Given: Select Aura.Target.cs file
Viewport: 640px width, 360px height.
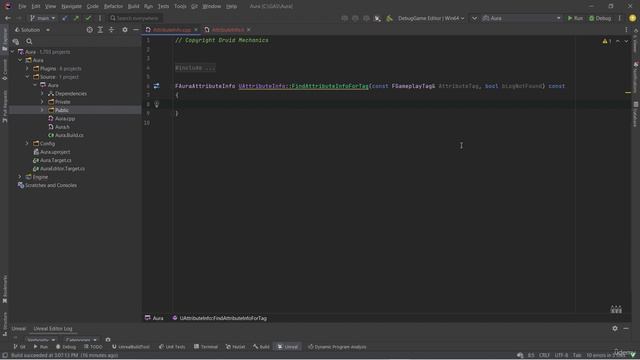Looking at the screenshot, I should coord(56,160).
